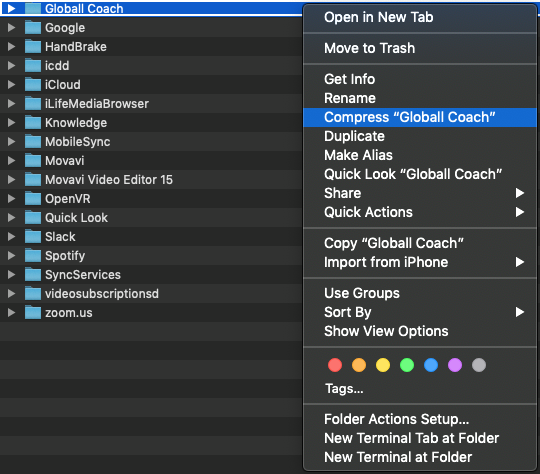Image resolution: width=540 pixels, height=474 pixels.
Task: Choose Duplicate from the menu
Action: [420, 136]
